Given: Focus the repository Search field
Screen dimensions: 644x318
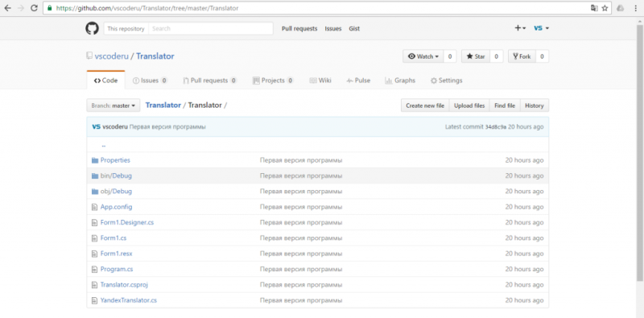Looking at the screenshot, I should [x=210, y=29].
